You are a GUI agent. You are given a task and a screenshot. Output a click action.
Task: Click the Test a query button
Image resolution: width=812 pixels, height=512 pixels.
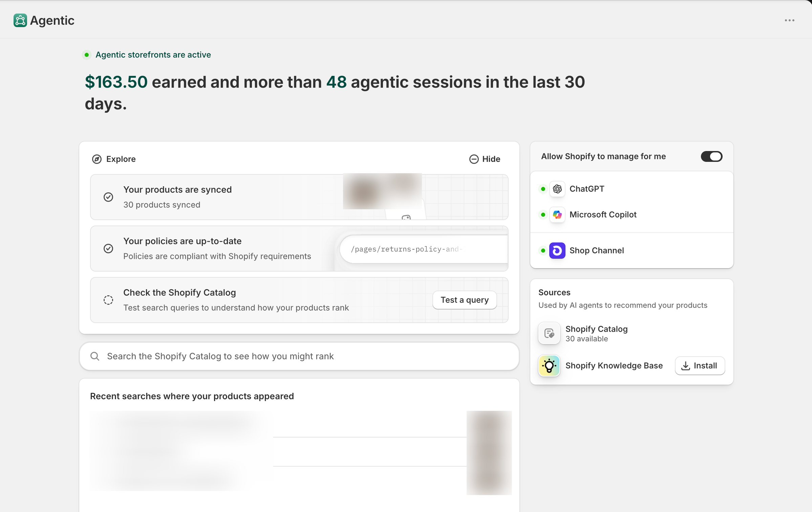click(x=465, y=300)
